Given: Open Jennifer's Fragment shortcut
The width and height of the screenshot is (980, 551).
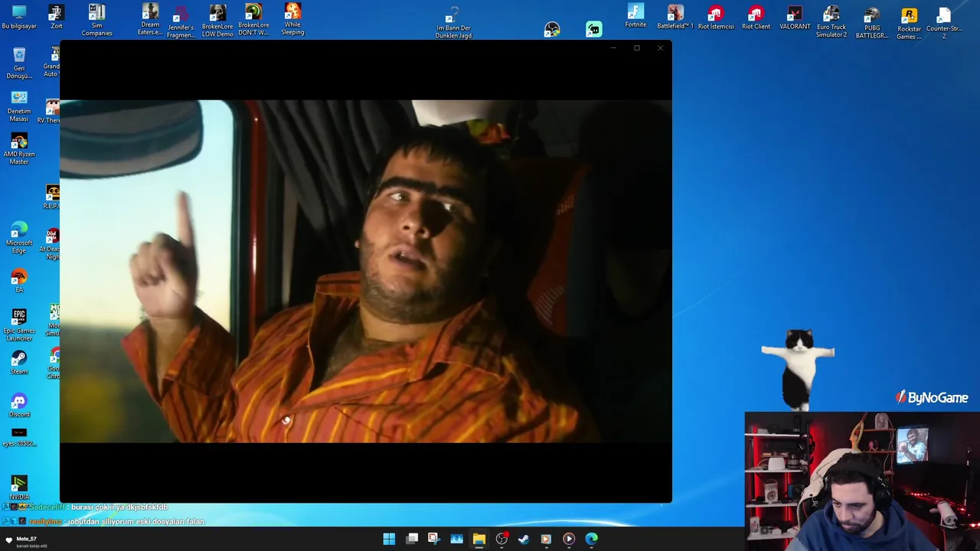Looking at the screenshot, I should point(181,21).
